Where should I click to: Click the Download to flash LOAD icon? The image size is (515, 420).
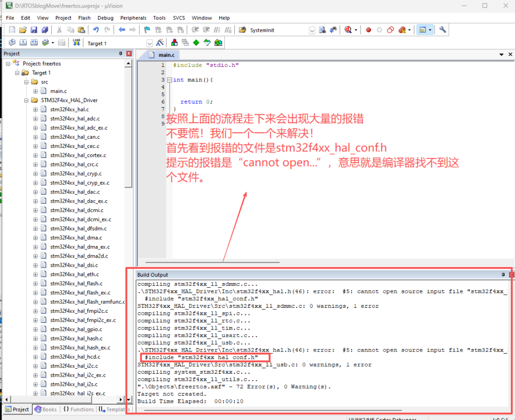click(76, 43)
